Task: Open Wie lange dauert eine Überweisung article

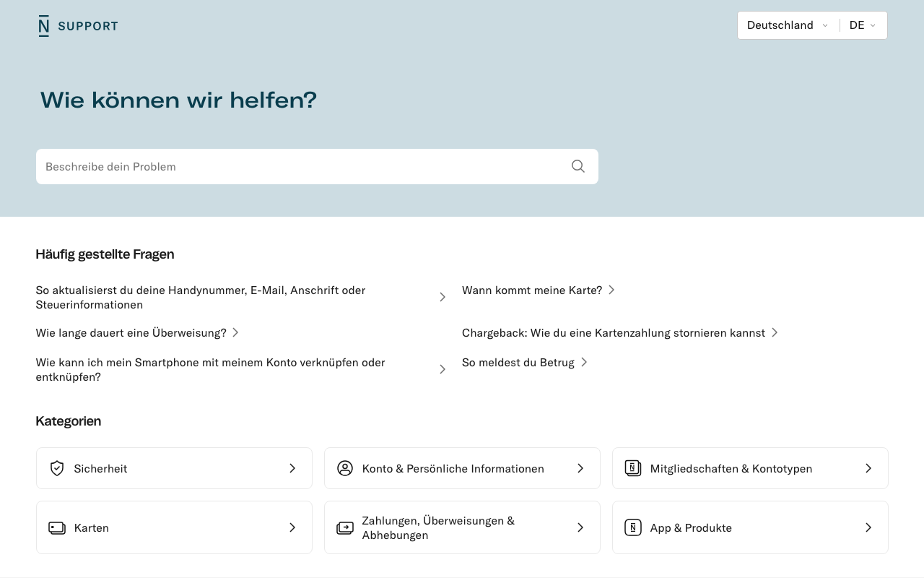Action: (137, 332)
